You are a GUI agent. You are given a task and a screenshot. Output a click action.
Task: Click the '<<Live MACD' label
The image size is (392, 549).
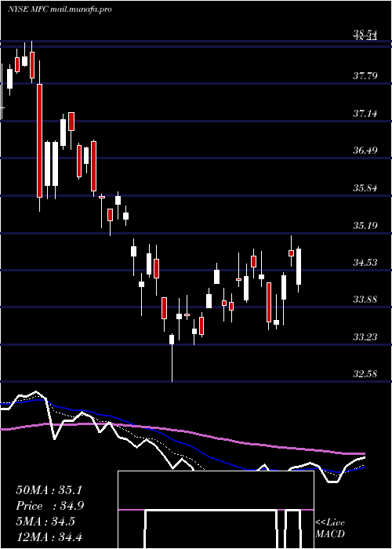click(x=330, y=529)
